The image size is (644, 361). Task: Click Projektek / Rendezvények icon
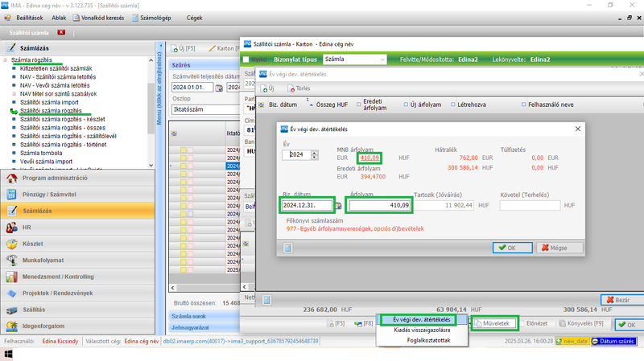coord(11,293)
